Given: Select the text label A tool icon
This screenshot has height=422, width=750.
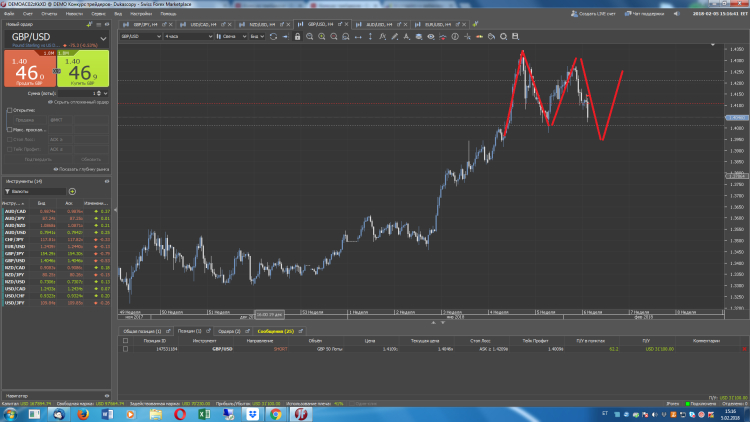Looking at the screenshot, I should click(x=407, y=36).
